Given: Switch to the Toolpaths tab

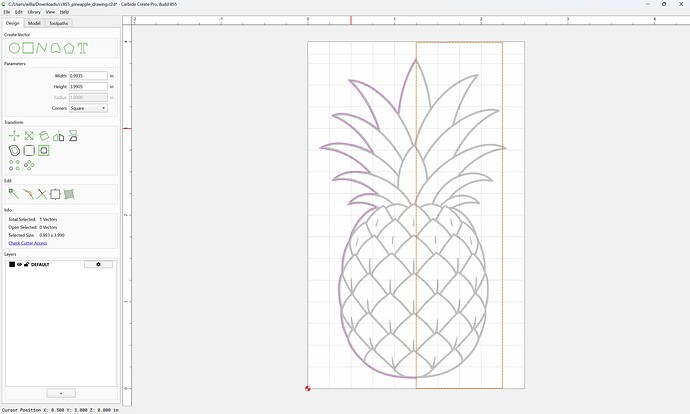Looking at the screenshot, I should 59,23.
